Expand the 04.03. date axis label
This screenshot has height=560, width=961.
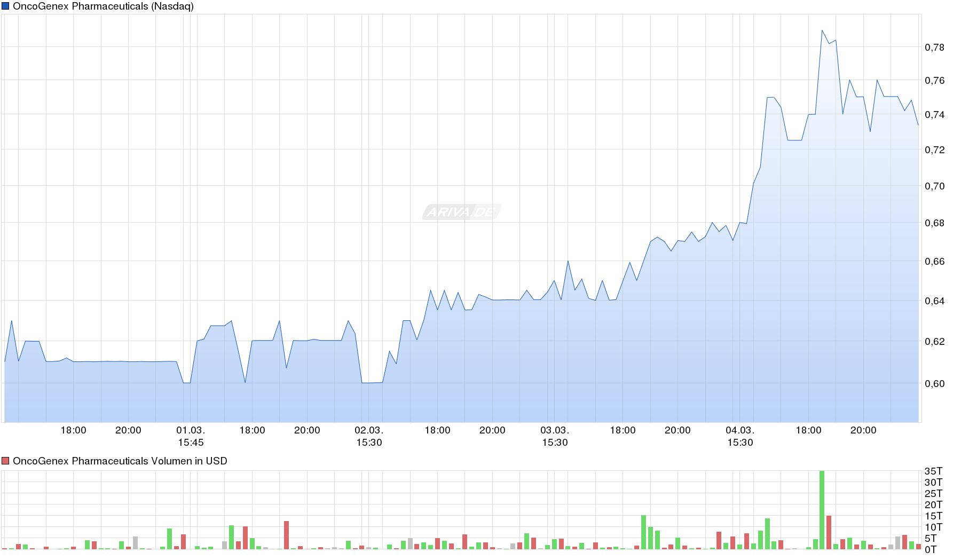740,429
